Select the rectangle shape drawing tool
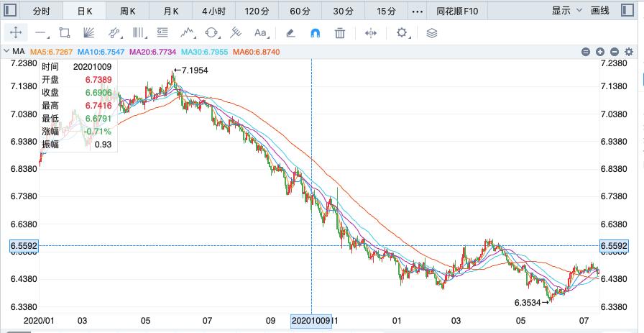Viewport: 644px width, 333px height. coord(64,32)
